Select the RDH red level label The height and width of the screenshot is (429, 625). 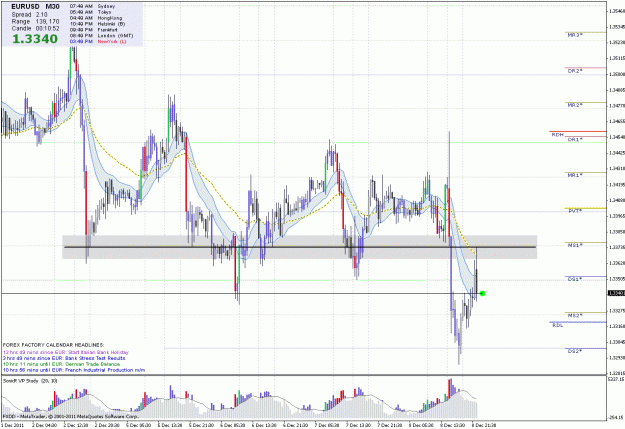[x=557, y=135]
